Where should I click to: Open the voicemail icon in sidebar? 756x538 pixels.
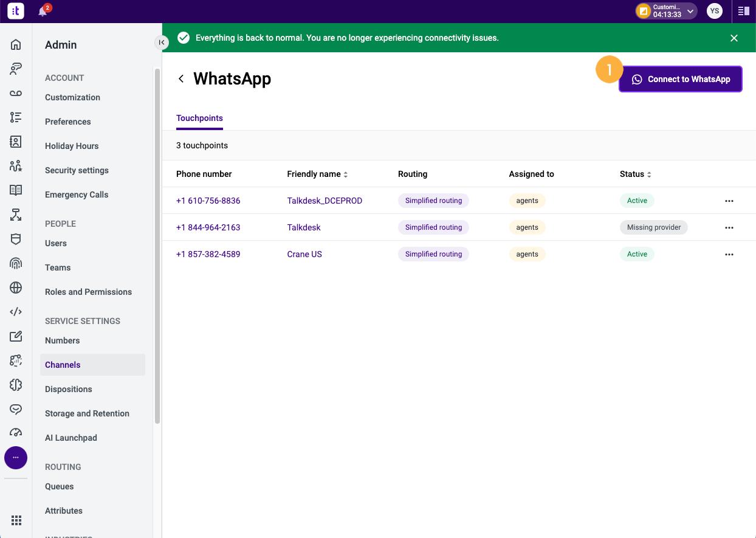click(x=16, y=93)
